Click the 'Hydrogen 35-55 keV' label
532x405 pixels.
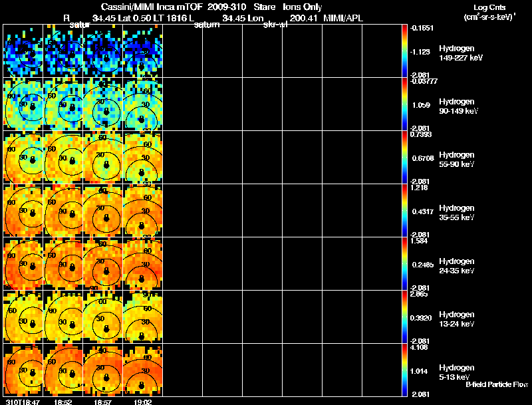(457, 213)
